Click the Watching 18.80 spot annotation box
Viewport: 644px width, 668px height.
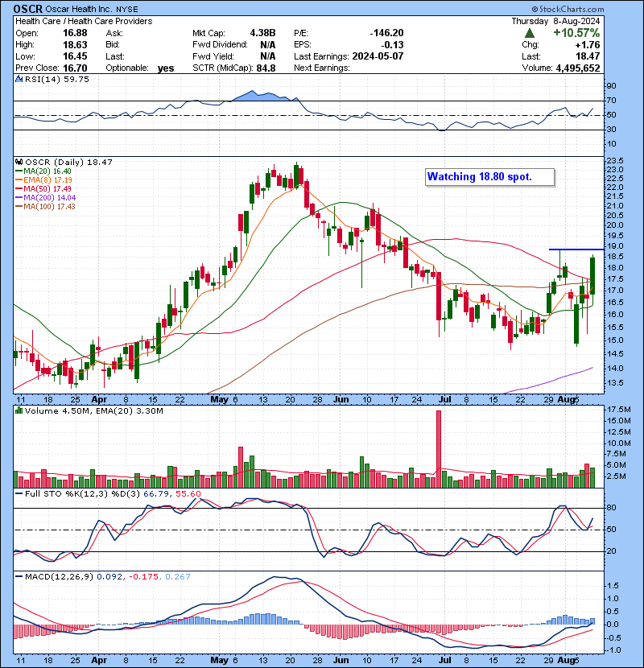click(489, 177)
